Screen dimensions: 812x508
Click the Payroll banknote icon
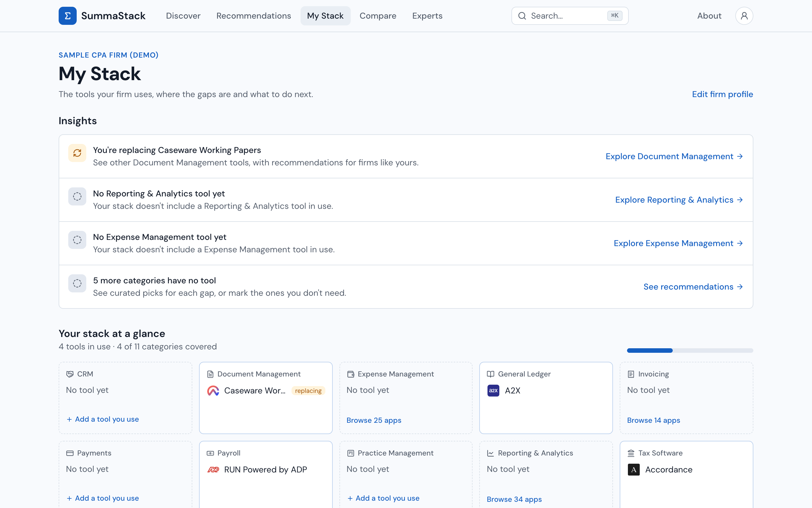(x=210, y=453)
